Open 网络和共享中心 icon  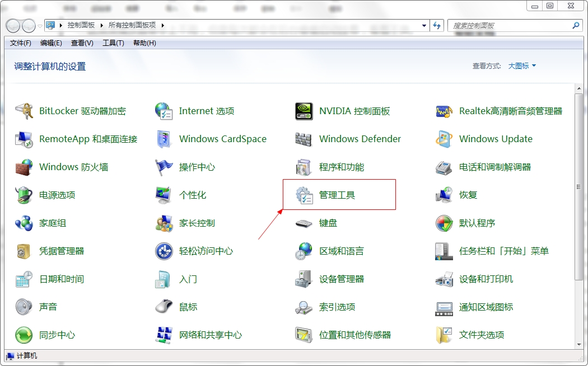coord(164,335)
